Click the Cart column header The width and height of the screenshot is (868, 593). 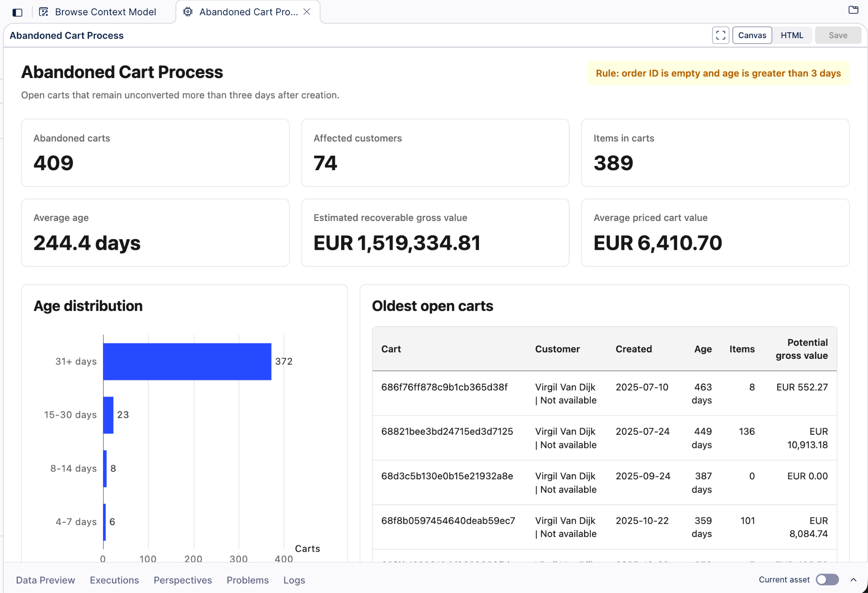pyautogui.click(x=391, y=349)
